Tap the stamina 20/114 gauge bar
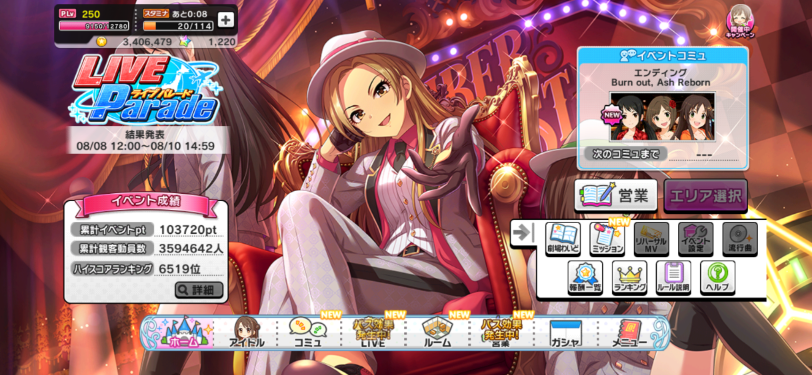 [178, 25]
